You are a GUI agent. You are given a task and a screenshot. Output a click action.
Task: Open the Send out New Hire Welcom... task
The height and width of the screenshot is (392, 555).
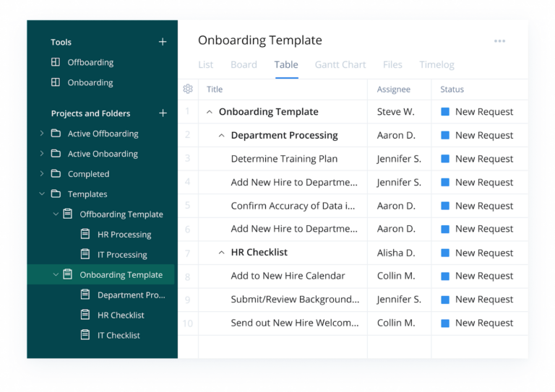(295, 323)
